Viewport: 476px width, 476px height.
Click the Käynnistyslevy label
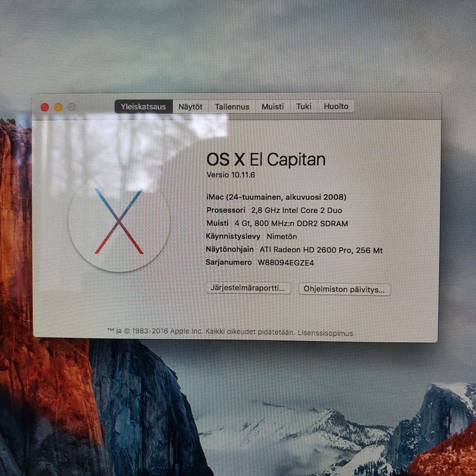pos(233,237)
